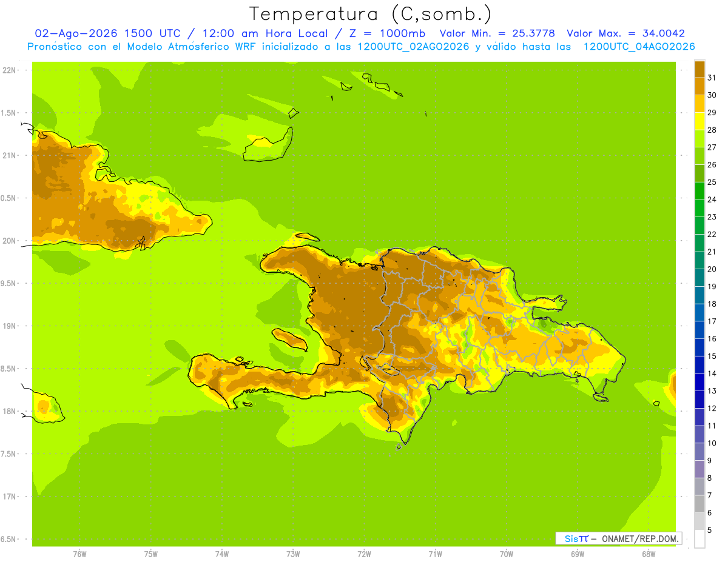The height and width of the screenshot is (562, 728).
Task: Click the "ONAMET/REP.DOM." credit label
Action: coord(639,538)
